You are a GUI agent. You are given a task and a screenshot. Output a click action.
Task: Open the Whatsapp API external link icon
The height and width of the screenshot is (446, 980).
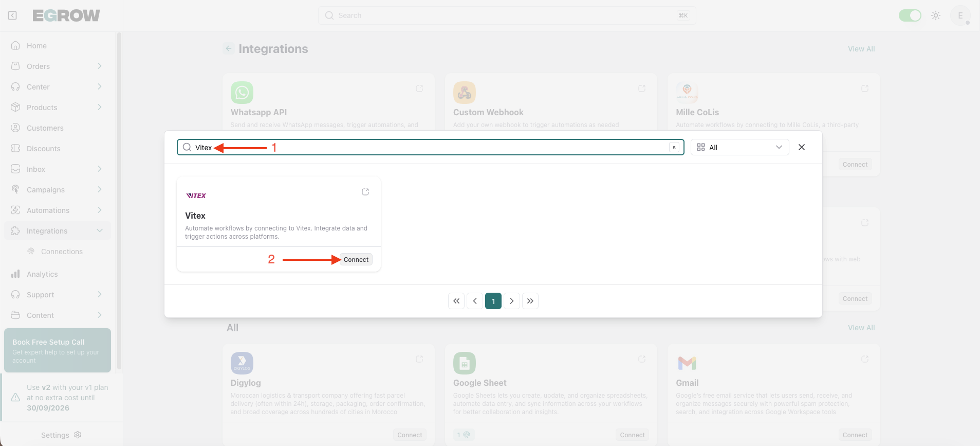pos(419,88)
